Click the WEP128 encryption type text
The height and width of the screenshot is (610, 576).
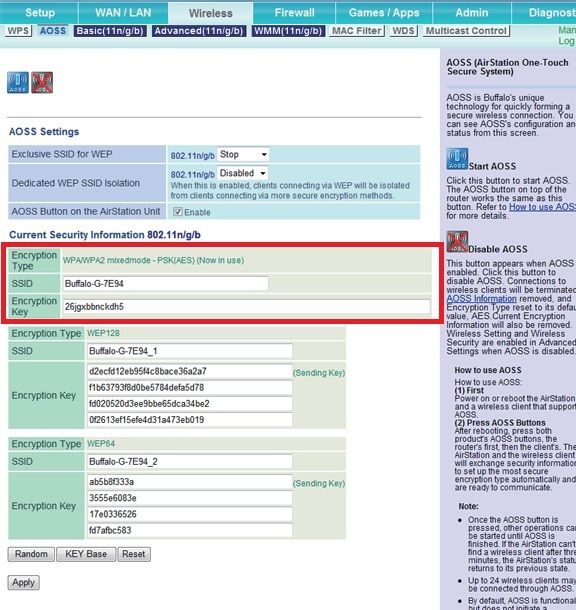click(x=103, y=333)
